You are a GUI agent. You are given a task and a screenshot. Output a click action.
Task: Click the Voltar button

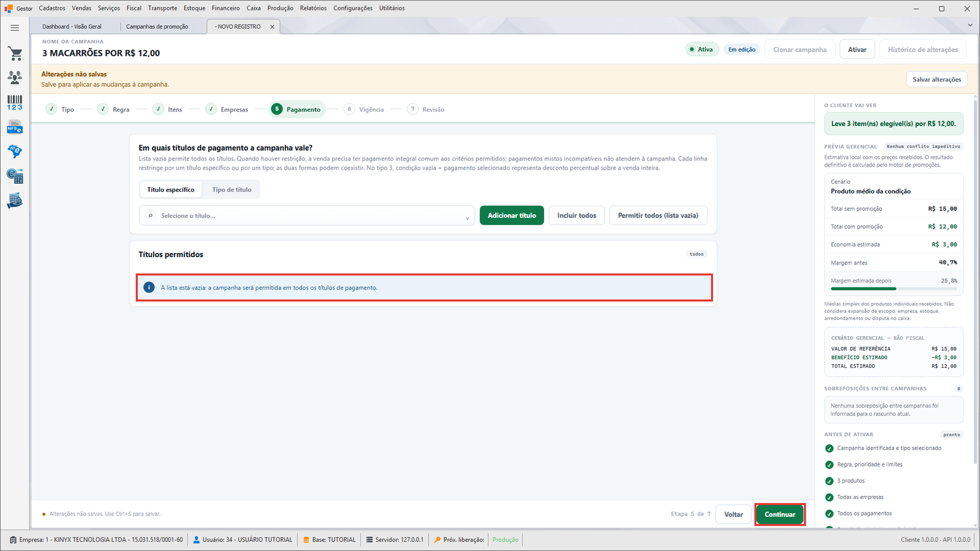(x=734, y=514)
